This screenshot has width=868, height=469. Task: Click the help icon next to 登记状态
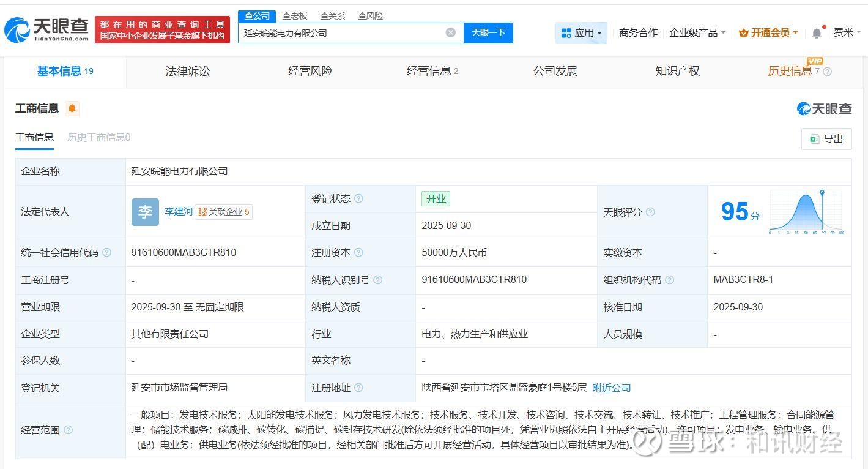click(x=358, y=199)
